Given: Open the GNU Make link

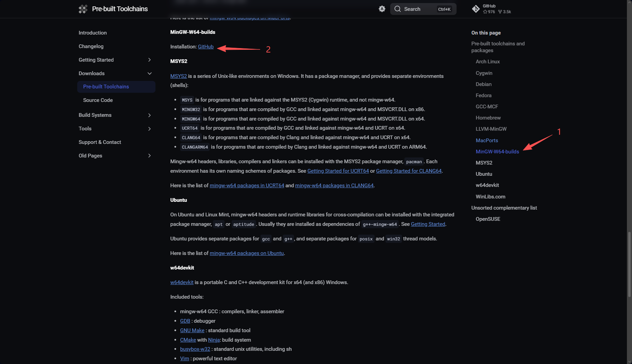Looking at the screenshot, I should pyautogui.click(x=192, y=330).
